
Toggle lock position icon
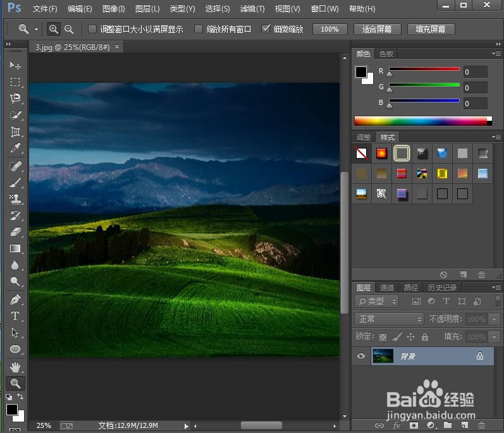(x=411, y=337)
